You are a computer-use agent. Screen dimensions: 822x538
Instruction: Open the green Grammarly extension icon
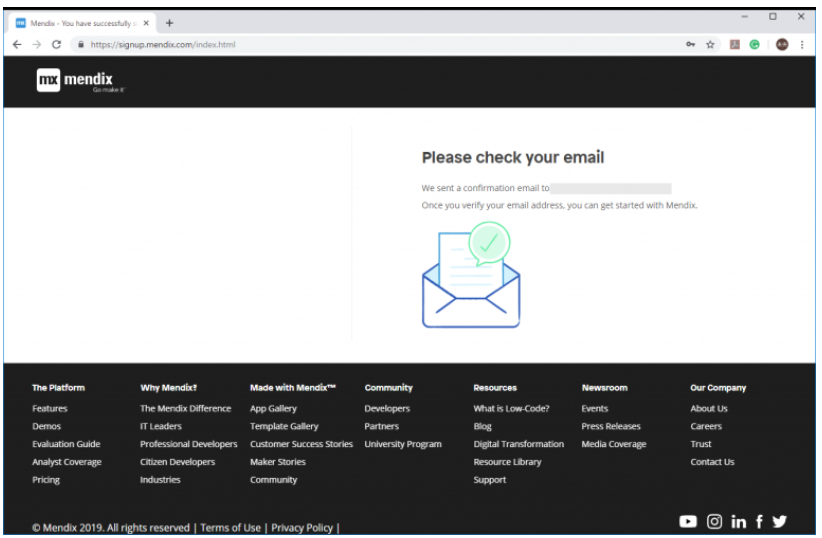click(754, 45)
